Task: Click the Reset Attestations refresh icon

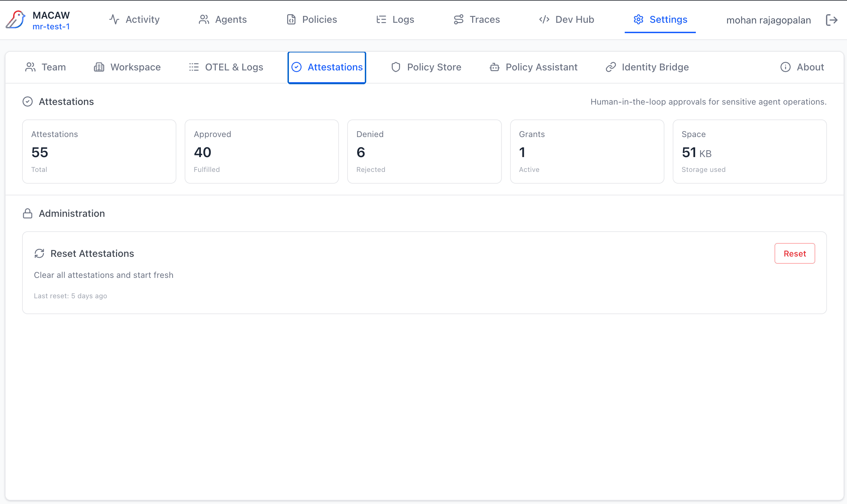Action: coord(39,253)
